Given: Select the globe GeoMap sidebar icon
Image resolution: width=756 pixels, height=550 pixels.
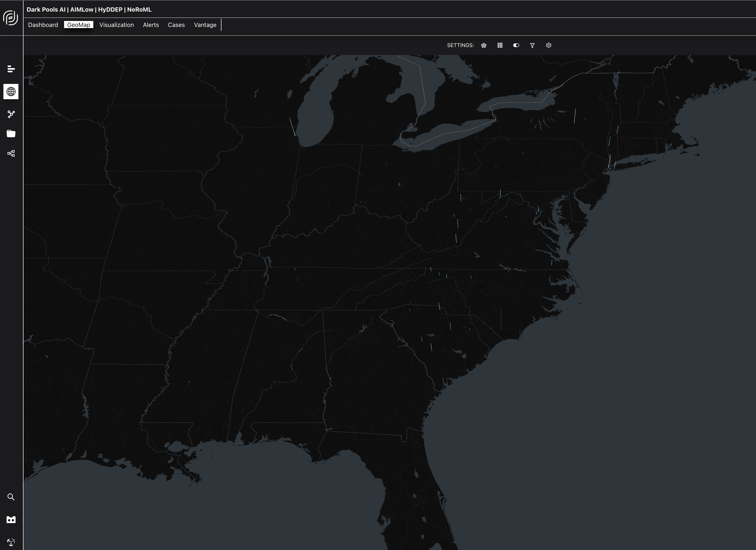Looking at the screenshot, I should pos(11,92).
